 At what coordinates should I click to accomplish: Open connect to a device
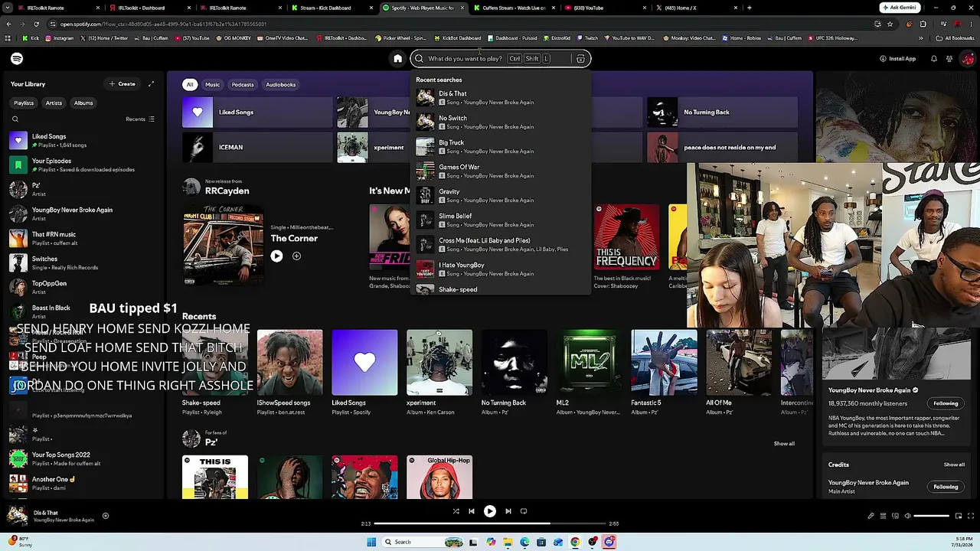(x=895, y=516)
